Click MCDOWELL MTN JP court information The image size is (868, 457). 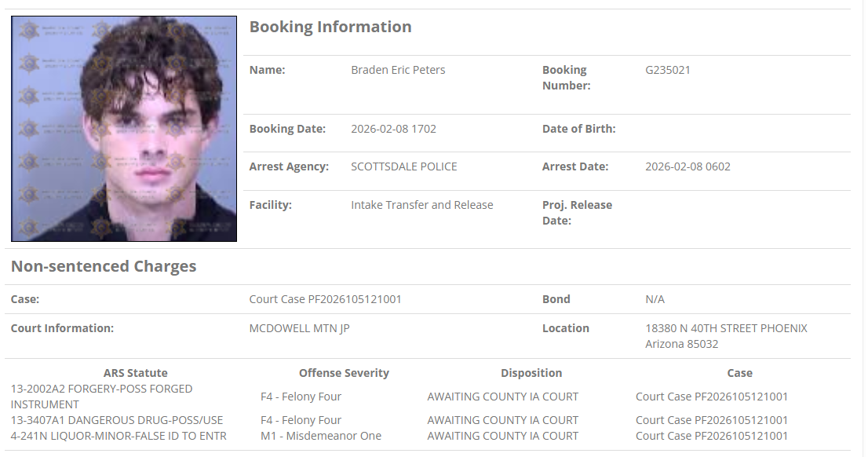pos(299,328)
